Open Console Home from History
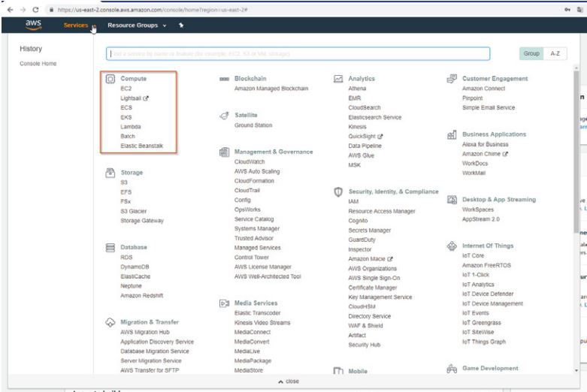 (x=38, y=64)
